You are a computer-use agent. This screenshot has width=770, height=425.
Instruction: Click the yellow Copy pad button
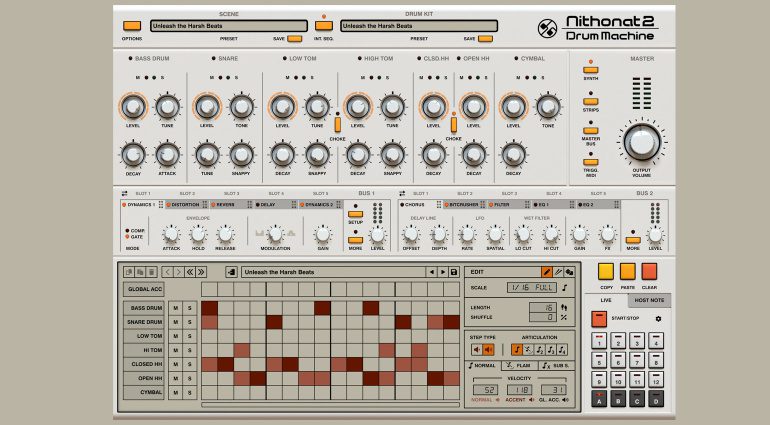point(606,271)
